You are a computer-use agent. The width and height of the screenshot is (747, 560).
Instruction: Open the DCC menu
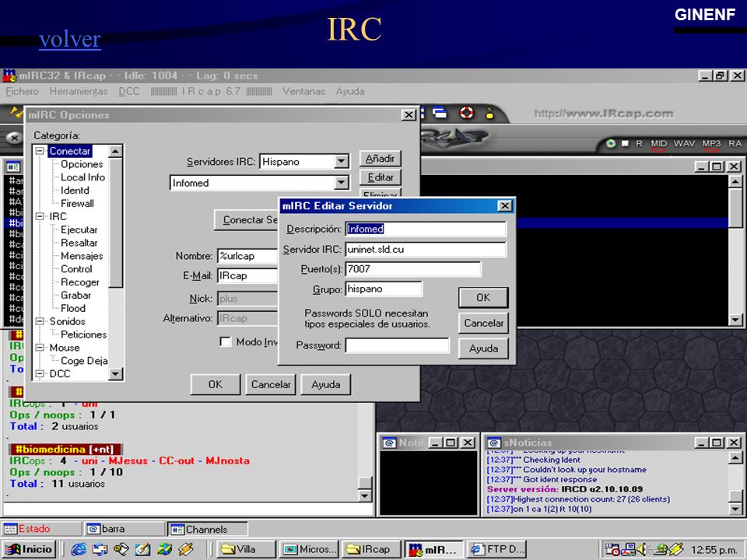129,91
